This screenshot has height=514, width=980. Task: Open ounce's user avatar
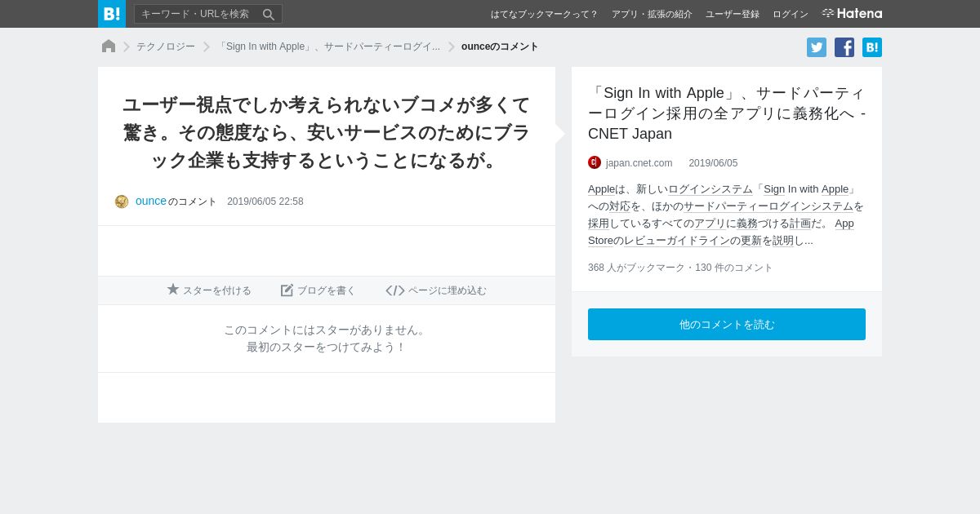[122, 202]
